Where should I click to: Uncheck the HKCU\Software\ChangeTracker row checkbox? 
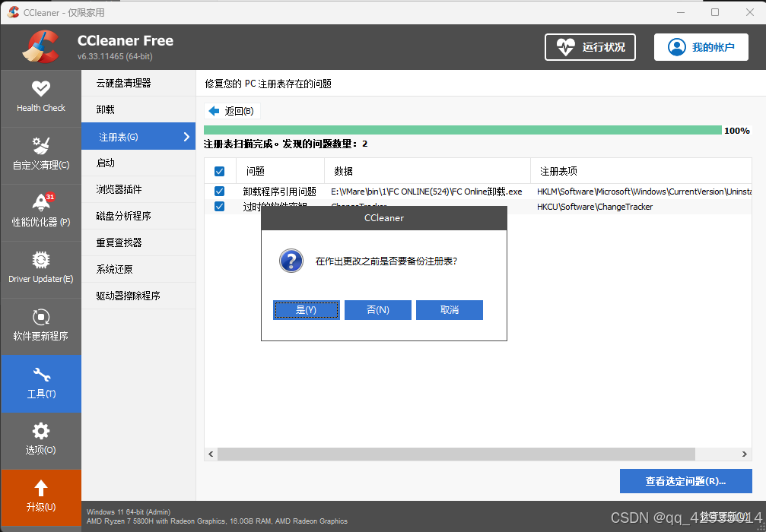click(219, 207)
